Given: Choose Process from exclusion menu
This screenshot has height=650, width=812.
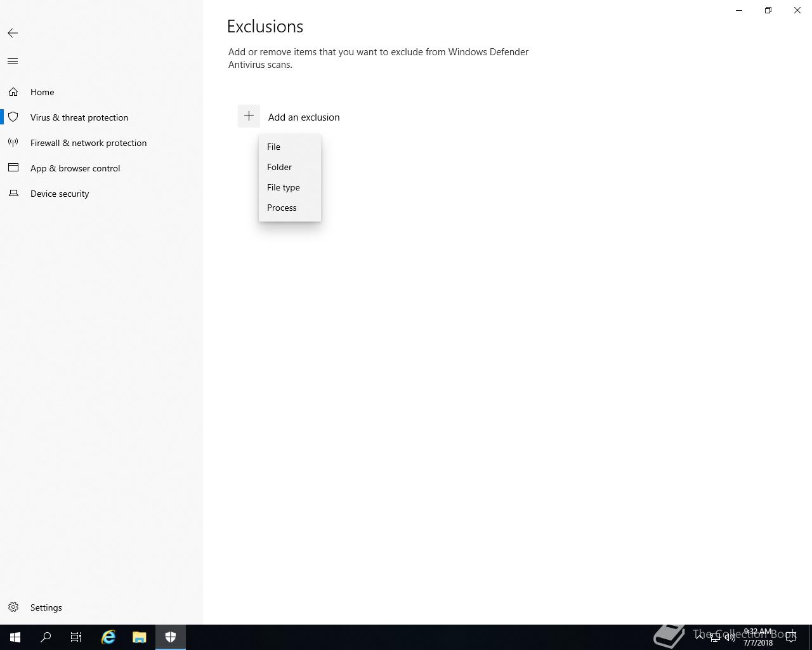Looking at the screenshot, I should click(290, 208).
